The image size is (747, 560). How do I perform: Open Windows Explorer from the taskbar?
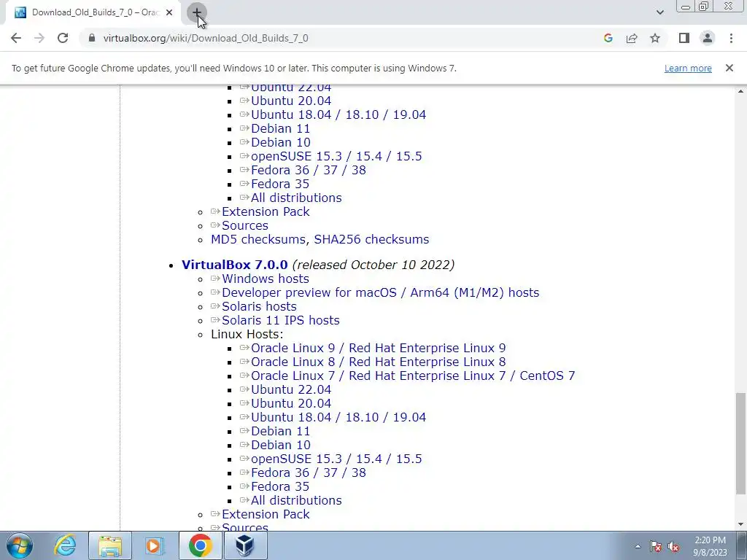[x=110, y=545]
